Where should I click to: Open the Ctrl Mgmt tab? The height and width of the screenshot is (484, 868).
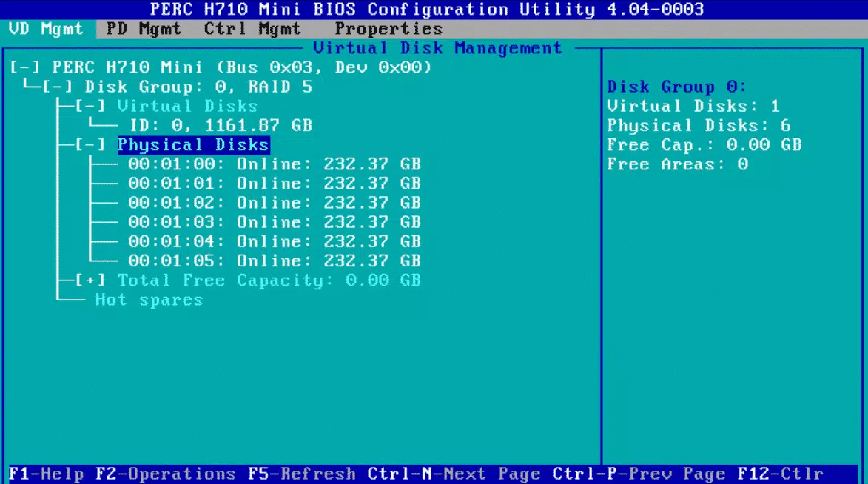252,29
